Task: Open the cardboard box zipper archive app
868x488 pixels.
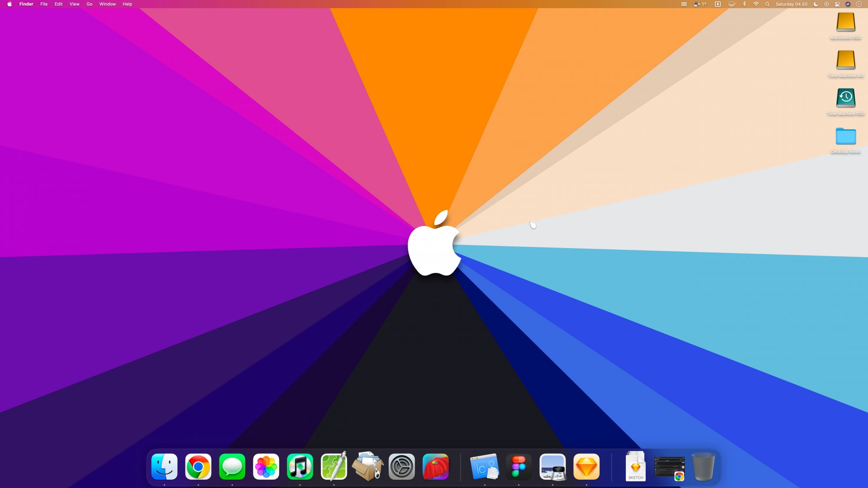Action: (x=368, y=466)
